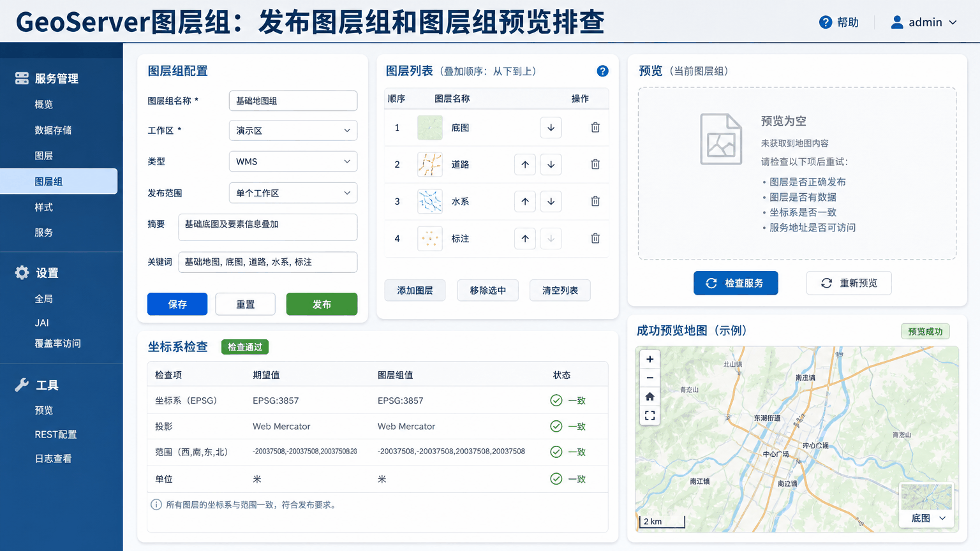The width and height of the screenshot is (980, 551).
Task: Click the 移除选中 button
Action: (488, 290)
